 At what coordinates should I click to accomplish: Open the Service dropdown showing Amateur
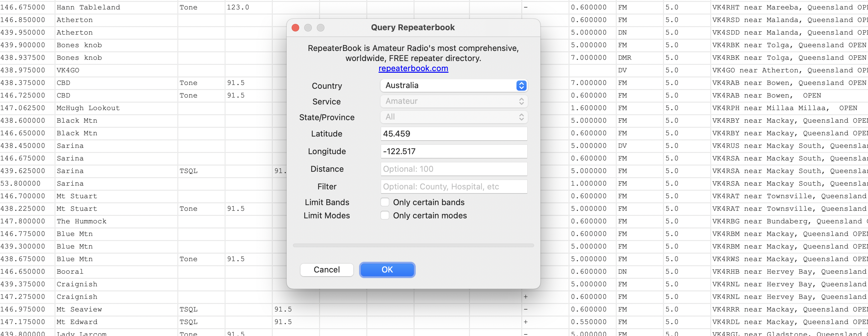(x=454, y=101)
